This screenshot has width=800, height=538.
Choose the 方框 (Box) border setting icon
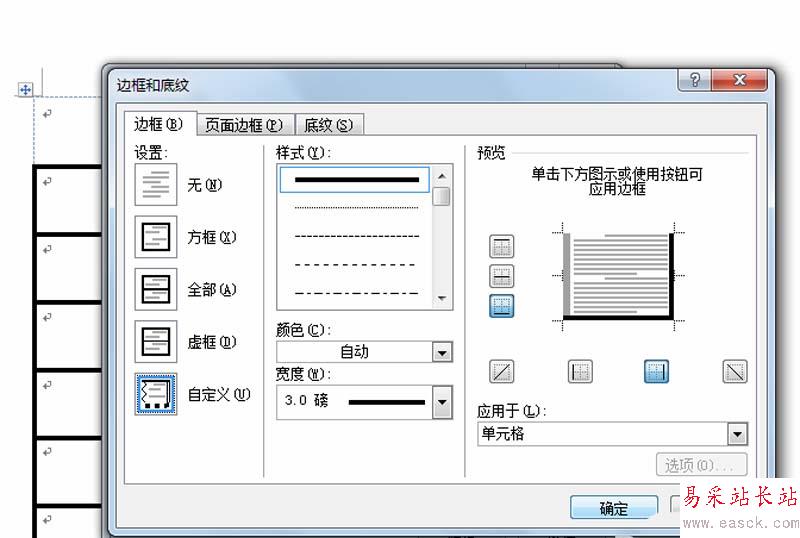(x=156, y=237)
